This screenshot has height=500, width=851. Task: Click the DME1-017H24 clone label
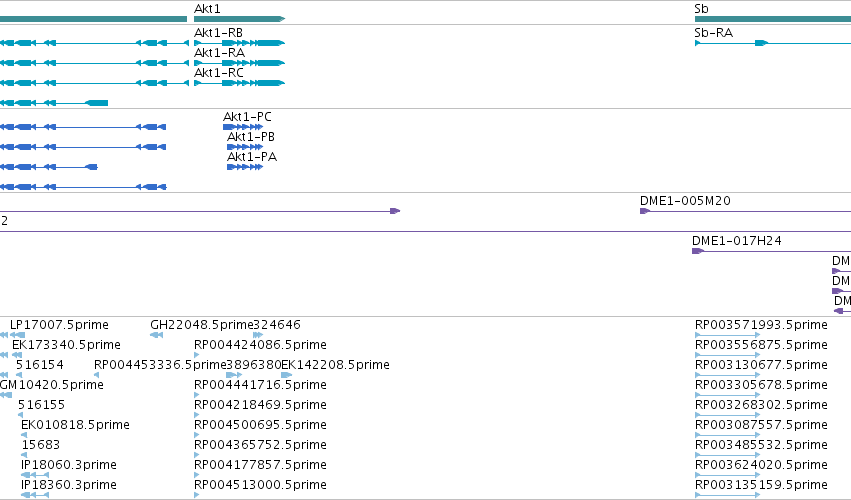(x=736, y=241)
